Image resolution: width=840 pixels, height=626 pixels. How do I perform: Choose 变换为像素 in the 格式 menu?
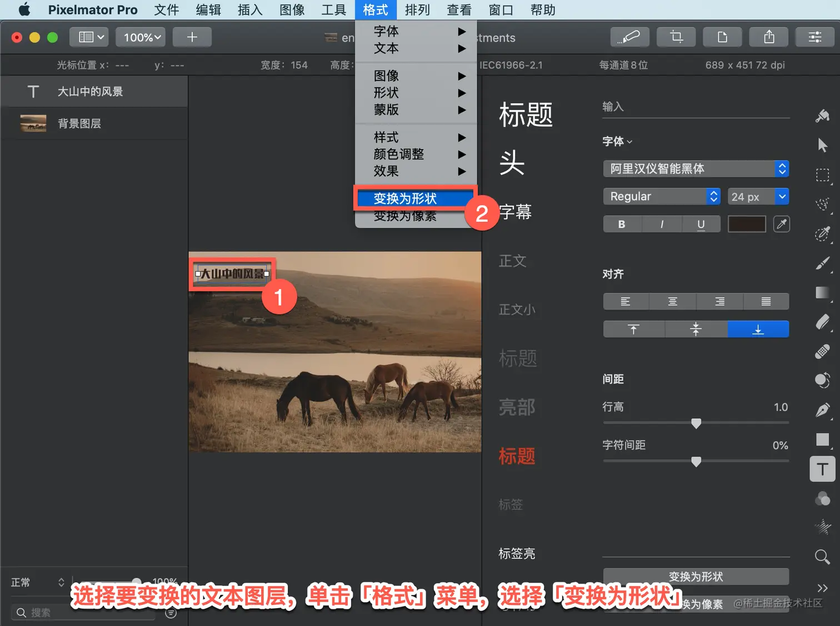pyautogui.click(x=416, y=216)
